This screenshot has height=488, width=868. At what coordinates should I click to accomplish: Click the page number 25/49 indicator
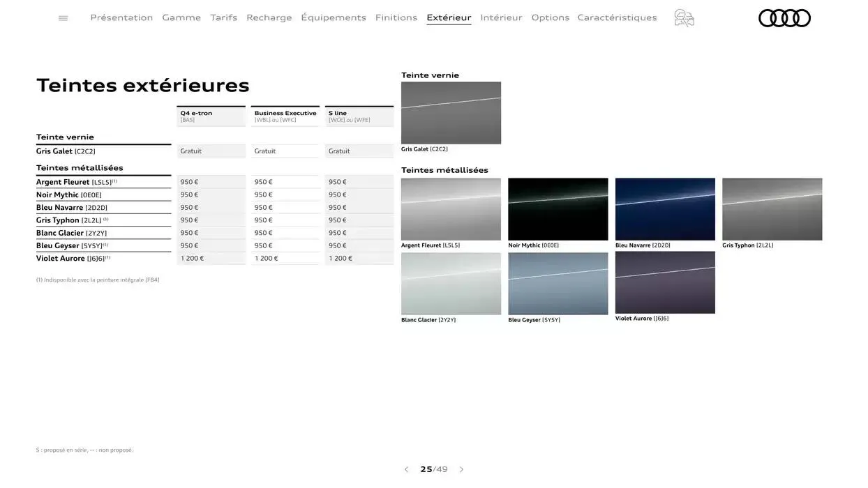[433, 468]
